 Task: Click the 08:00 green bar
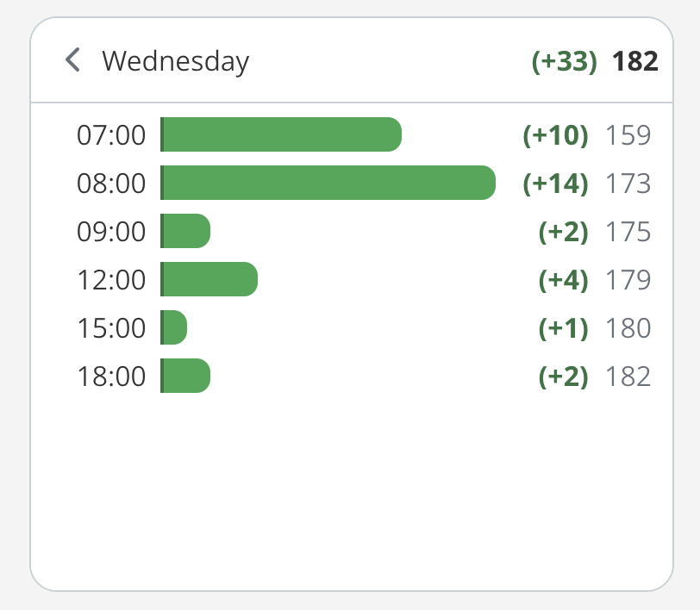pos(328,184)
